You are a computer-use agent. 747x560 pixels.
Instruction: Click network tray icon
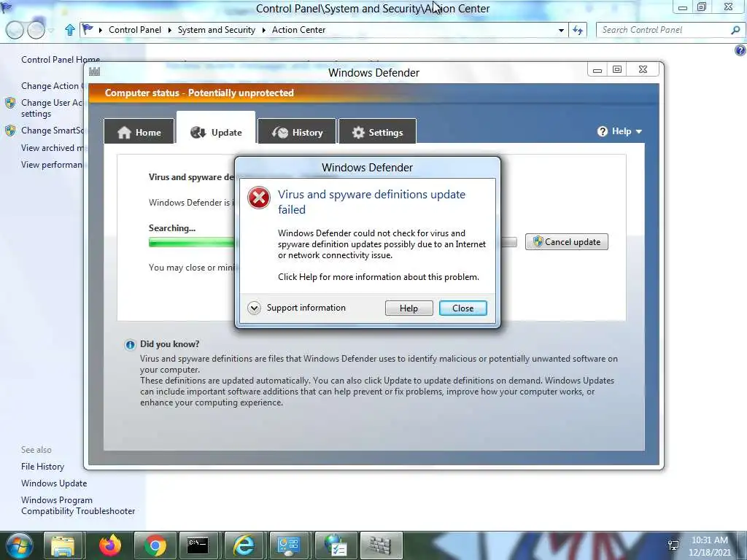(x=673, y=545)
